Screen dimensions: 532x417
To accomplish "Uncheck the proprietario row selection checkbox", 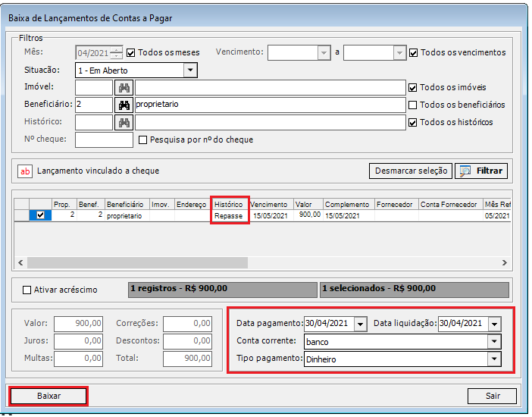I will click(40, 215).
